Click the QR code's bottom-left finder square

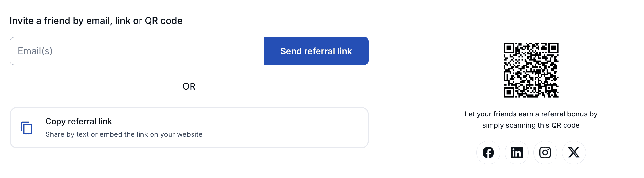(509, 93)
